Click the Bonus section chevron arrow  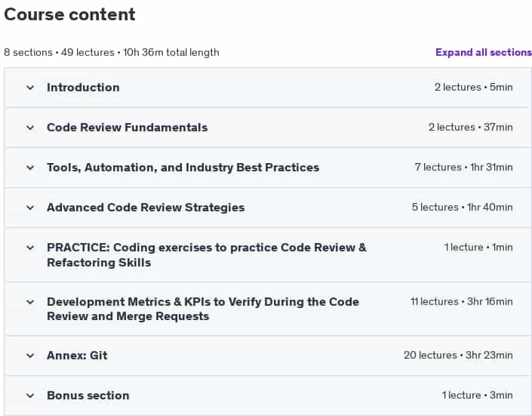click(x=30, y=396)
